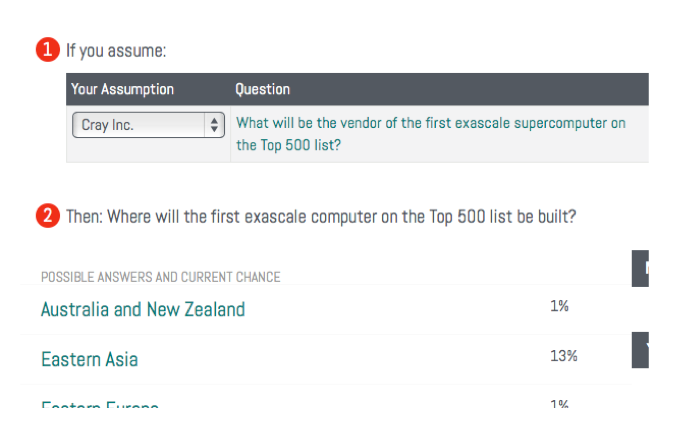Screen dimensions: 686x429
Task: Click the 1% chance for Australia and New Zealand
Action: tap(559, 306)
